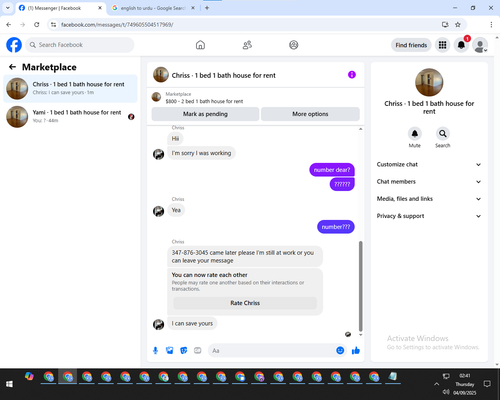
Task: Click the 'number dear?' sent message
Action: 332,170
